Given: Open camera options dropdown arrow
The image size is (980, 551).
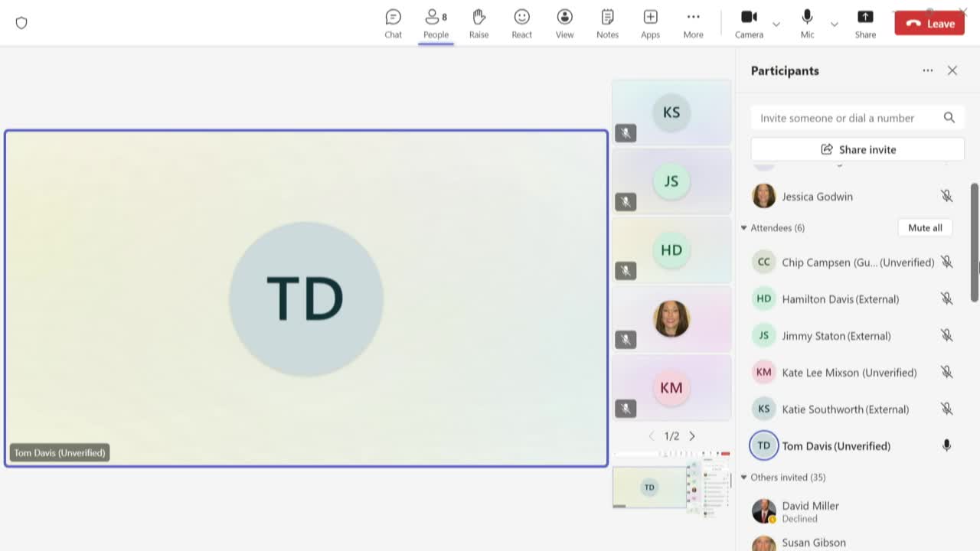Looking at the screenshot, I should [776, 24].
